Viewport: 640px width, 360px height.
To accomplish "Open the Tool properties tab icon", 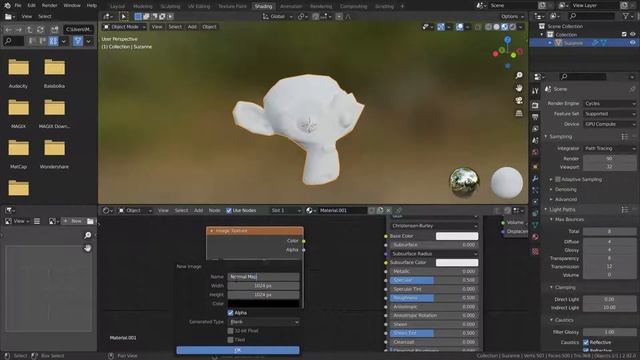I will coord(535,91).
